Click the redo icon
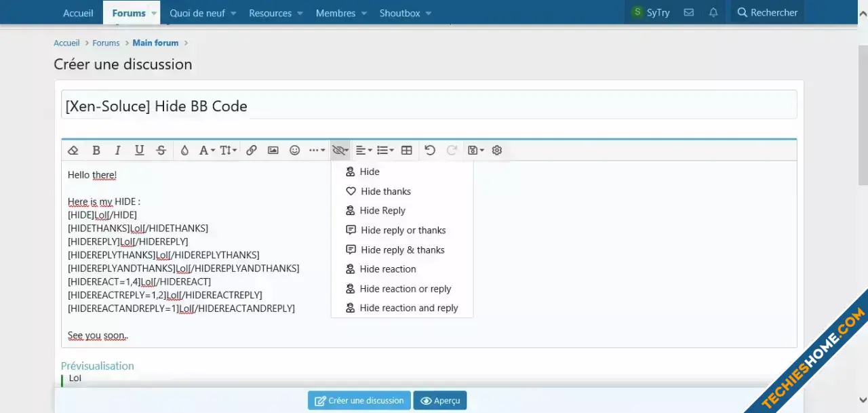Screen dimensions: 868x413 tap(452, 151)
